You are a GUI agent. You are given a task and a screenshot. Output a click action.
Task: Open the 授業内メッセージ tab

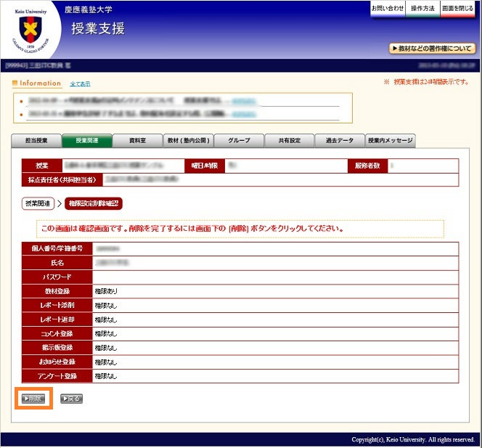point(391,141)
